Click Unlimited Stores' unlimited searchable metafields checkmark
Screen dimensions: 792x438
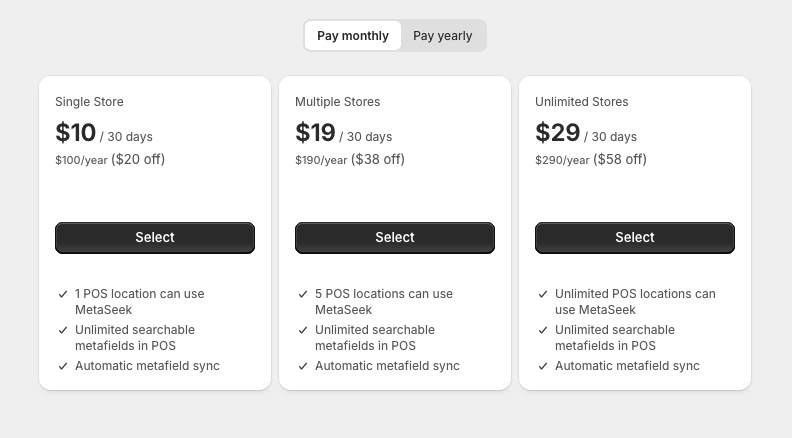543,330
